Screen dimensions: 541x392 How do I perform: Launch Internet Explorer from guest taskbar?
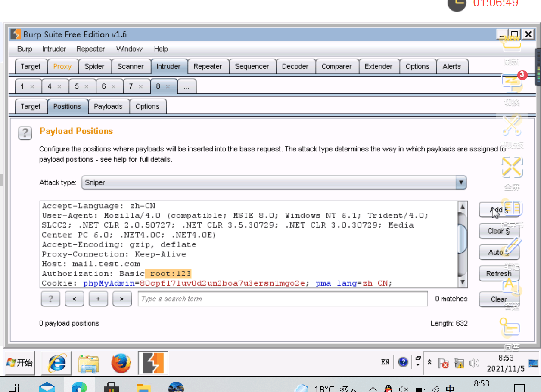tap(56, 363)
